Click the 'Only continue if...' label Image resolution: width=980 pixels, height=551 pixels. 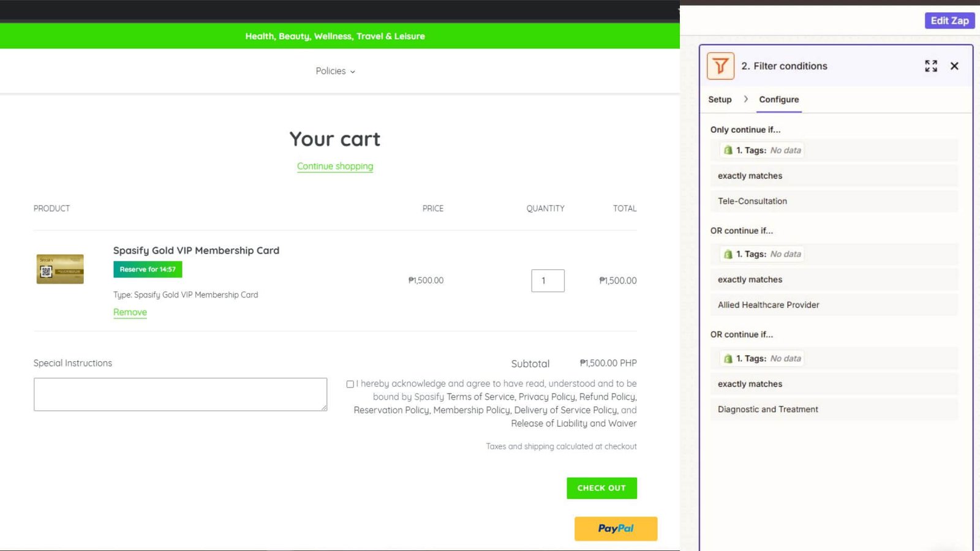point(745,130)
